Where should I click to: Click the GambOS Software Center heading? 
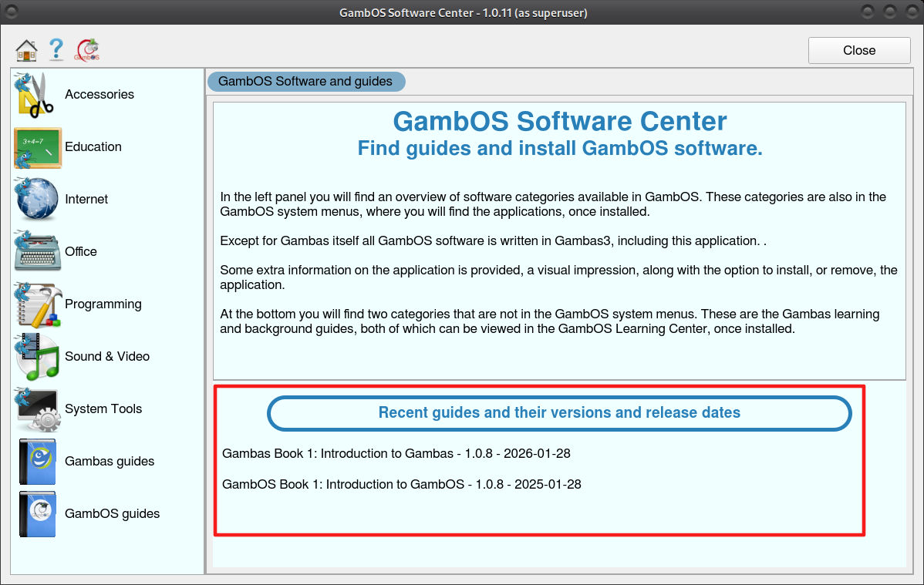point(559,122)
